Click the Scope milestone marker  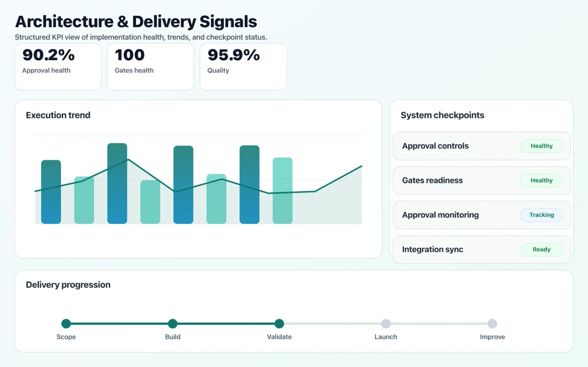tap(66, 323)
